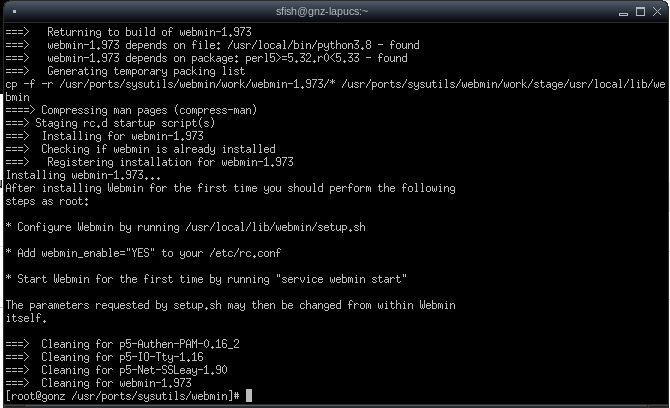Click the Cleaning for p5-Authen-PAM-0.16_2 line
This screenshot has height=408, width=670.
[x=123, y=344]
